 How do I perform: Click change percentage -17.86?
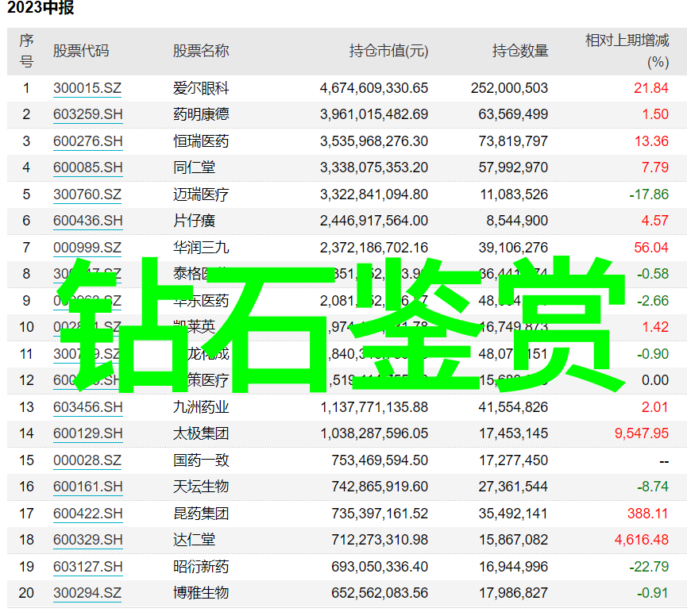(649, 194)
